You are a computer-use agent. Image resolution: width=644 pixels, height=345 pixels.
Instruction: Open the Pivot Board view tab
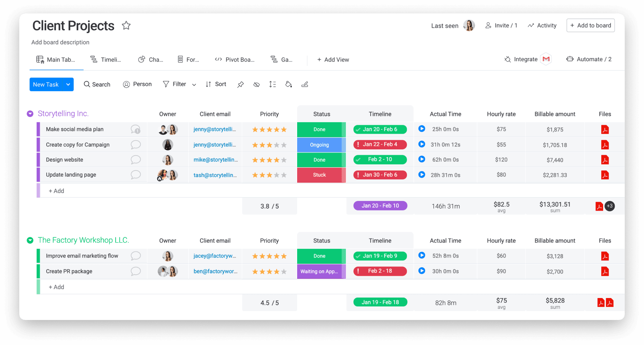click(x=235, y=60)
